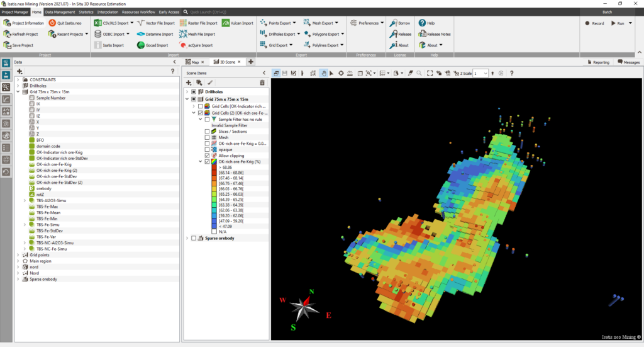This screenshot has height=347, width=644.
Task: Add a new data item in Data panel
Action: (19, 71)
